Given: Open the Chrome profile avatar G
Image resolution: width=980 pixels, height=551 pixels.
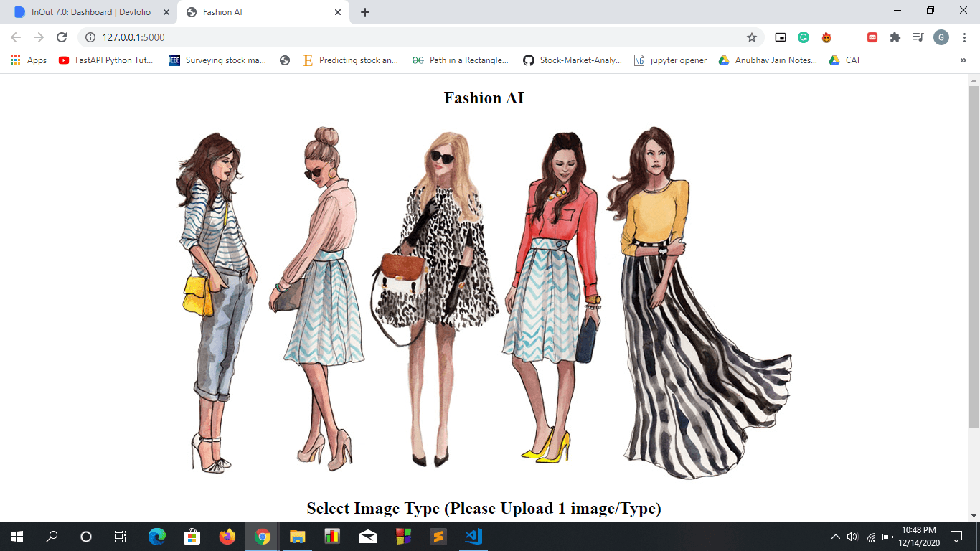Looking at the screenshot, I should (941, 37).
